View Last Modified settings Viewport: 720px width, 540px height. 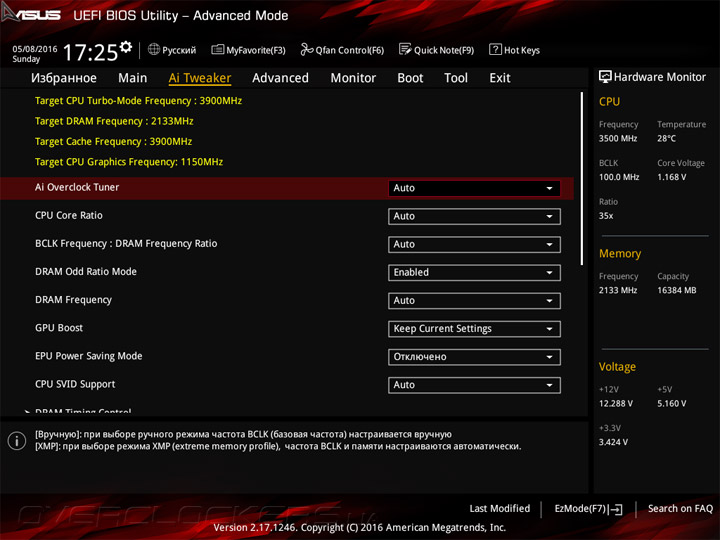click(x=500, y=508)
